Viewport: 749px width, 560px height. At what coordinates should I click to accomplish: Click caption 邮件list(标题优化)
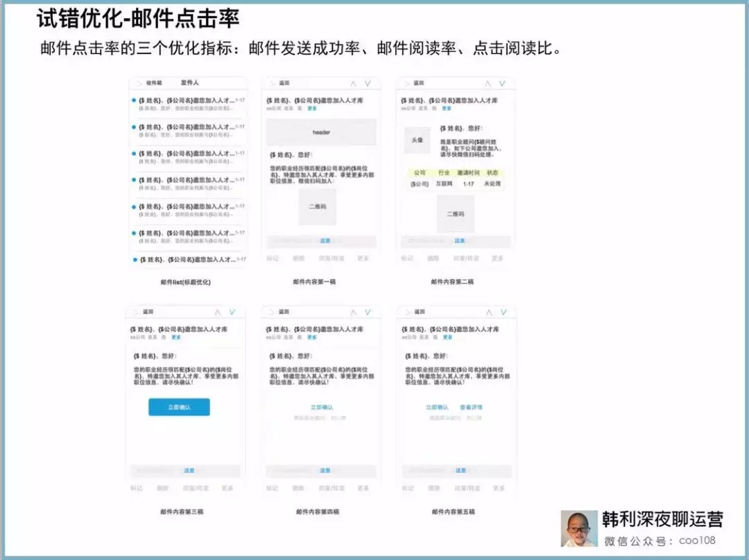click(185, 282)
